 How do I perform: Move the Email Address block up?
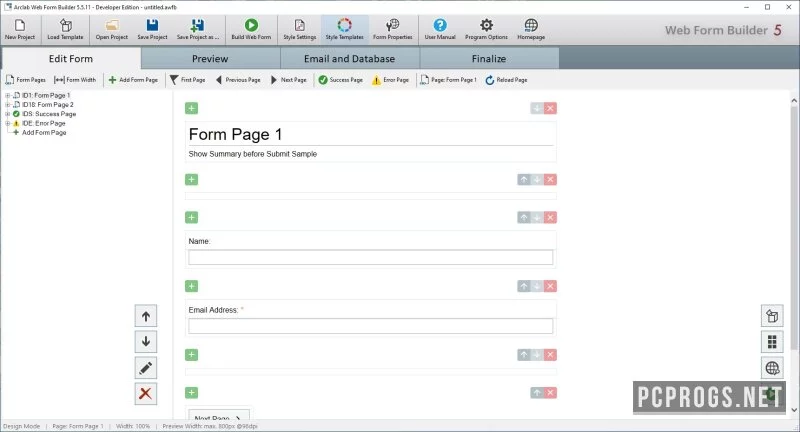point(524,286)
